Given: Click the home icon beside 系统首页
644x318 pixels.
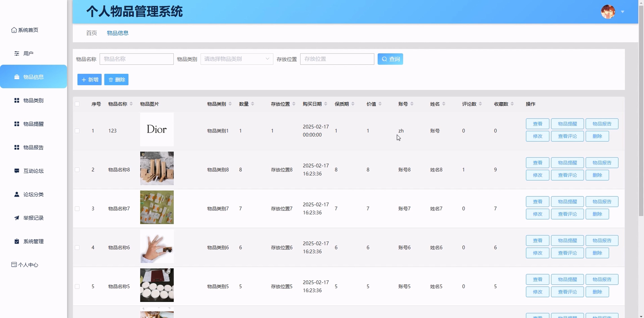Looking at the screenshot, I should [14, 30].
